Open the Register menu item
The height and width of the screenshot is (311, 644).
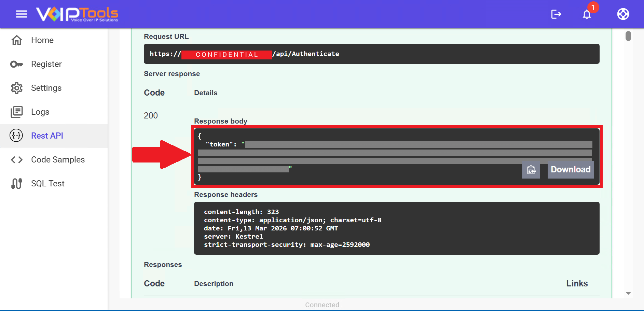[46, 64]
